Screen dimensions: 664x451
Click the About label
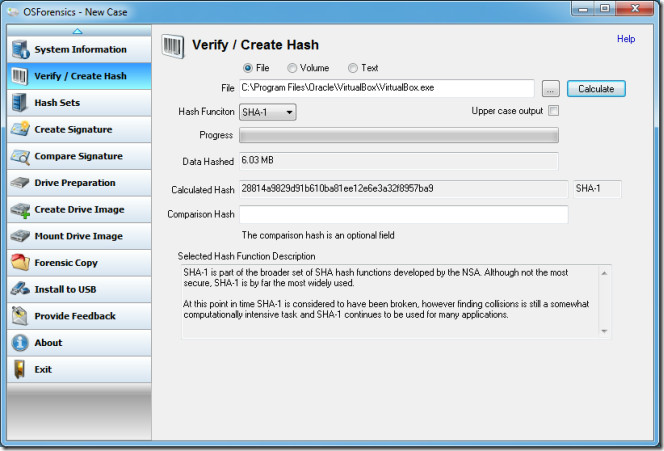[x=48, y=343]
